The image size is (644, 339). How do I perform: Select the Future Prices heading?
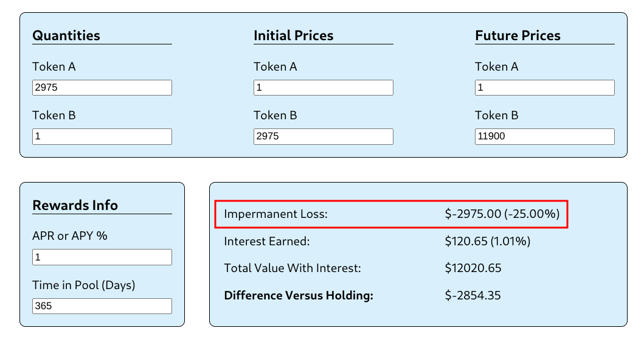(x=518, y=35)
